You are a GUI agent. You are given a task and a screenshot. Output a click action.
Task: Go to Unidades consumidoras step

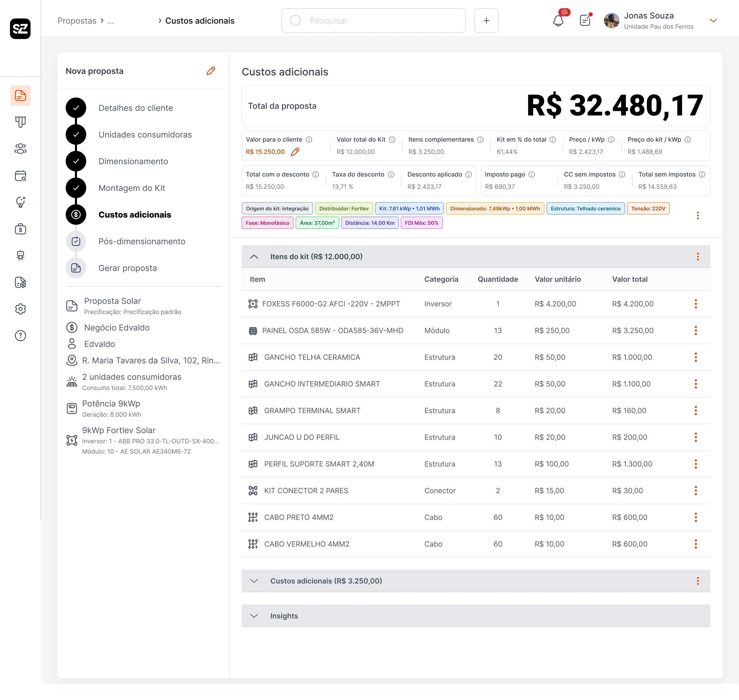tap(145, 134)
